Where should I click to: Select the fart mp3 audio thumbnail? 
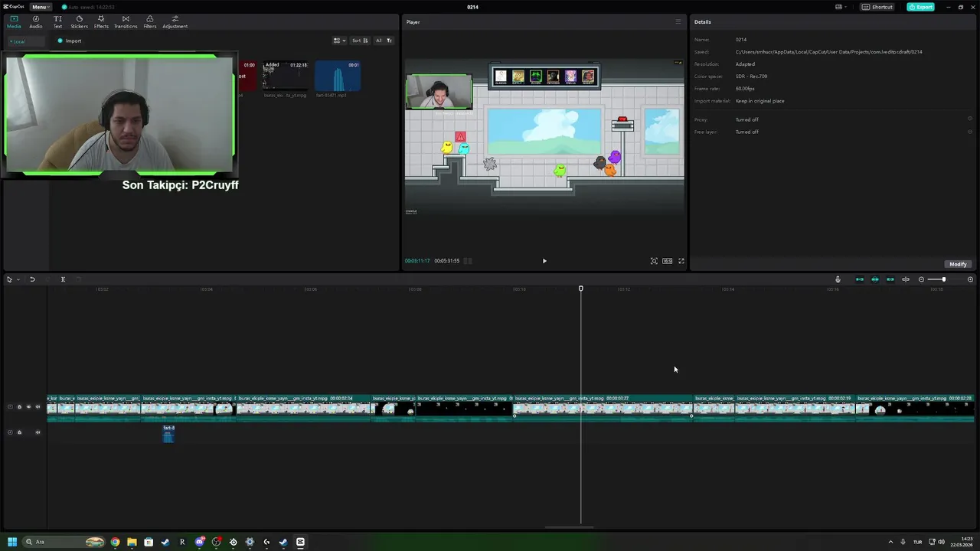point(338,76)
